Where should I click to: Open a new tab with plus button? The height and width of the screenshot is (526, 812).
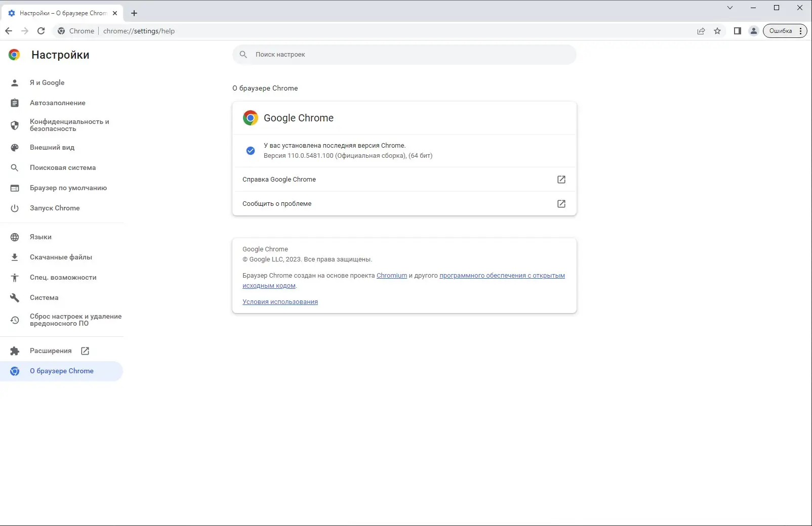(x=134, y=13)
